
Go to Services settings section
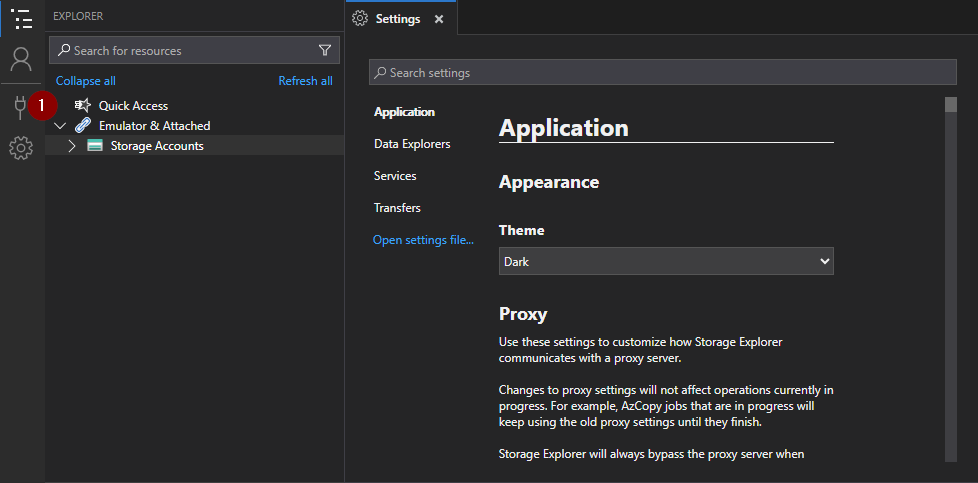point(395,176)
